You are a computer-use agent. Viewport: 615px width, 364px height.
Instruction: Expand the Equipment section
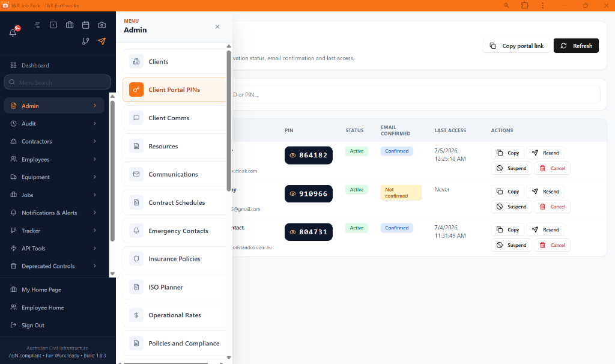pyautogui.click(x=54, y=177)
